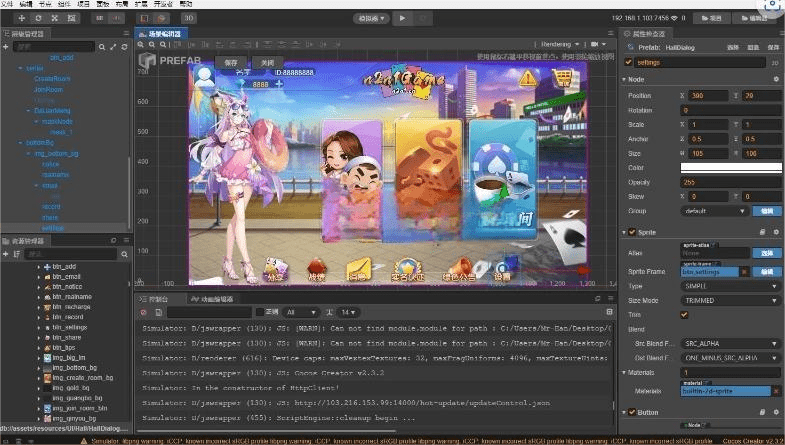Open Button component gear settings icon
The height and width of the screenshot is (445, 785).
776,412
